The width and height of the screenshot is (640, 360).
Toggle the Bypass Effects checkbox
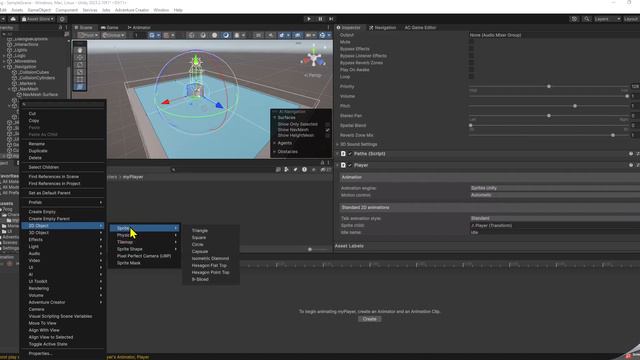point(471,49)
